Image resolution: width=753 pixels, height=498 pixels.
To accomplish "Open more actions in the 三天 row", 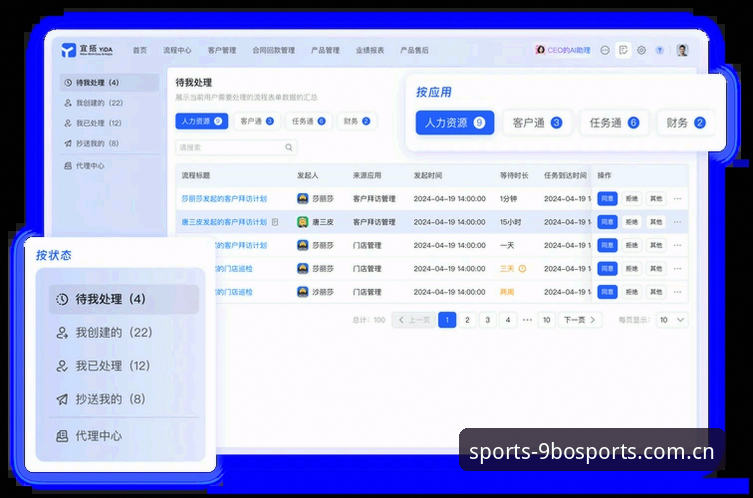I will [678, 268].
